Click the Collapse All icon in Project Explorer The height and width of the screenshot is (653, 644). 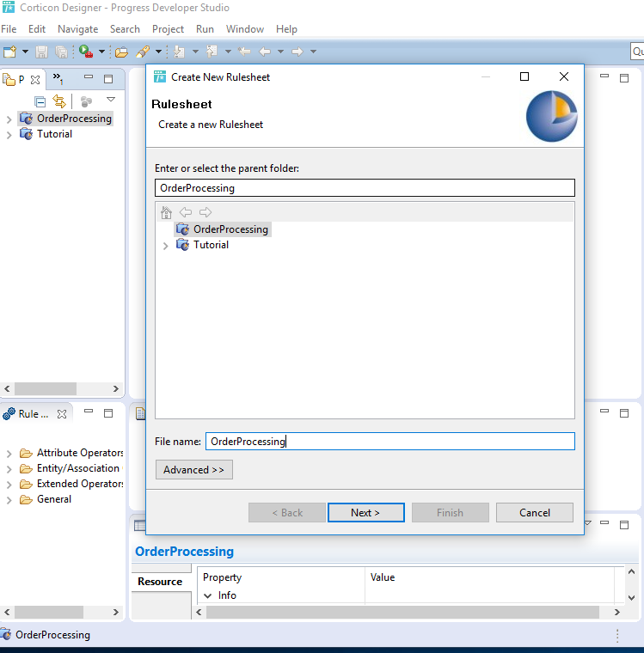[40, 101]
